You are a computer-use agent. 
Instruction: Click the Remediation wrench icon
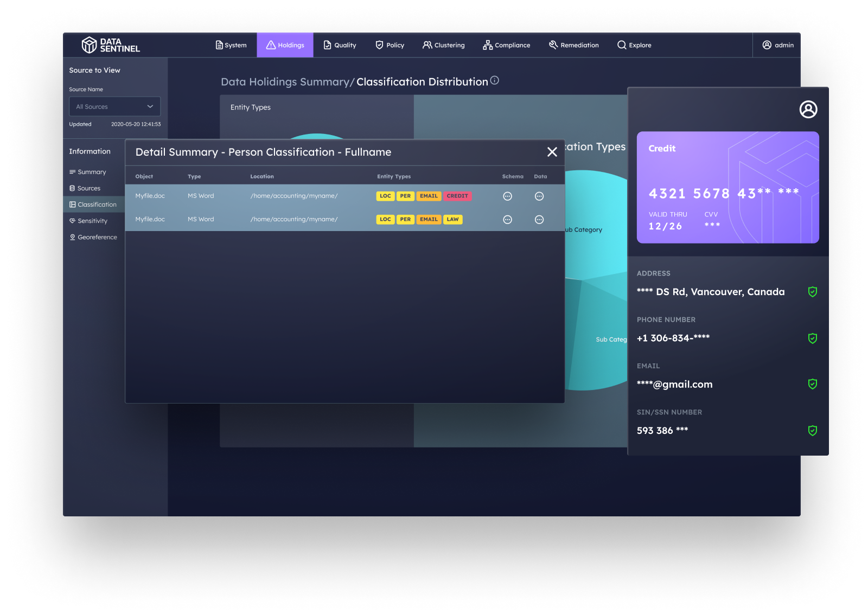click(553, 45)
